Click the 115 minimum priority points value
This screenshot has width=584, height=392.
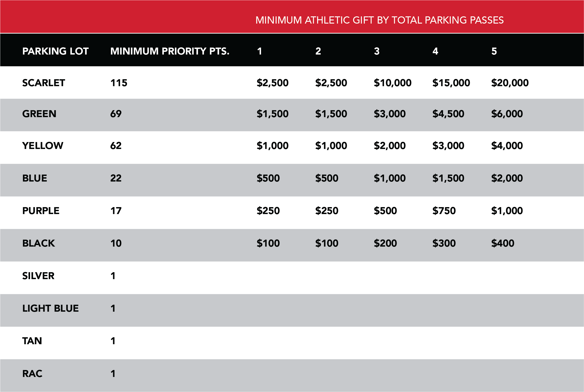pyautogui.click(x=119, y=83)
